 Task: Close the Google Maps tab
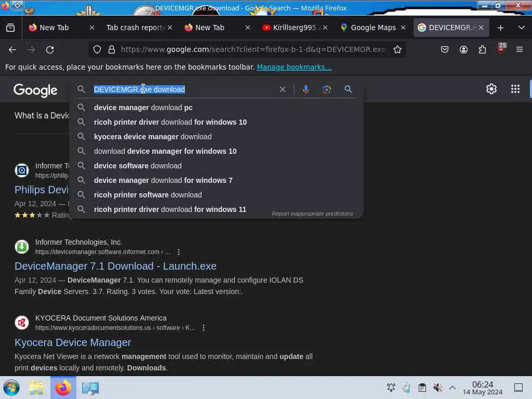pos(403,28)
